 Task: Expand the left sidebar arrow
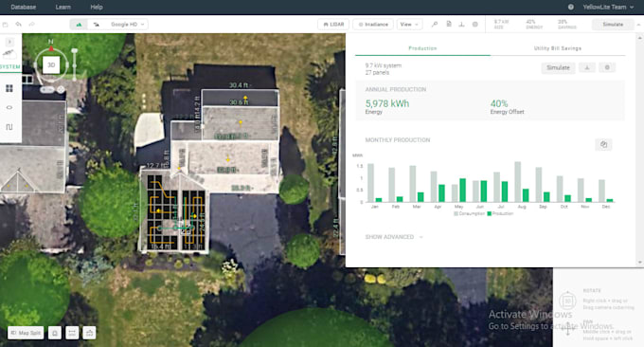[9, 42]
